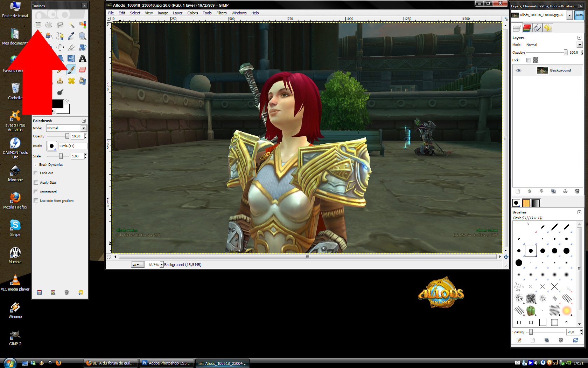588x368 pixels.
Task: Select the Paths pen tool
Action: tap(60, 36)
